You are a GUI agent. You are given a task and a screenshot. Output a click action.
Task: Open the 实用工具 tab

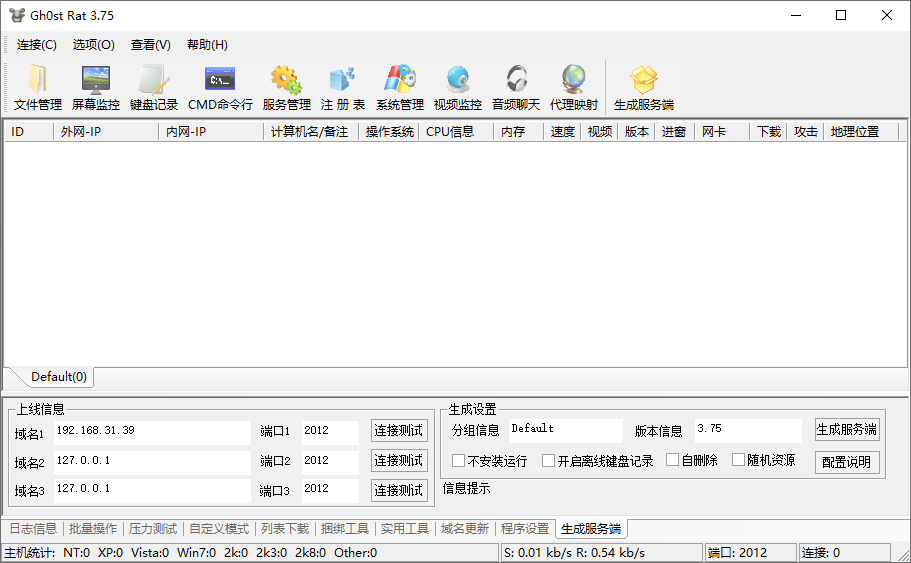405,529
